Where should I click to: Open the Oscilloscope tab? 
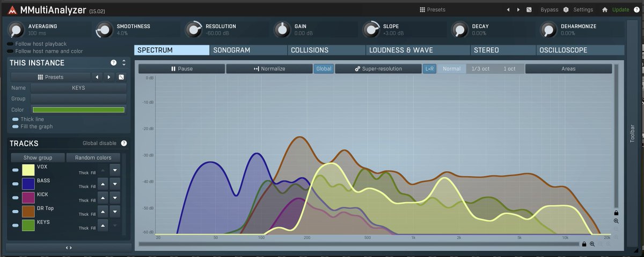pyautogui.click(x=581, y=50)
